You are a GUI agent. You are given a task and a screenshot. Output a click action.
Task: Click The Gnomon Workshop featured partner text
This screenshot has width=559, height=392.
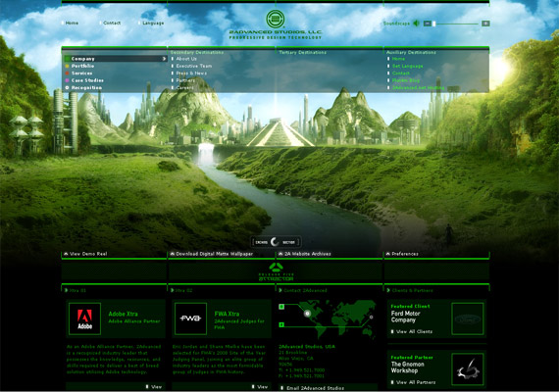click(408, 367)
